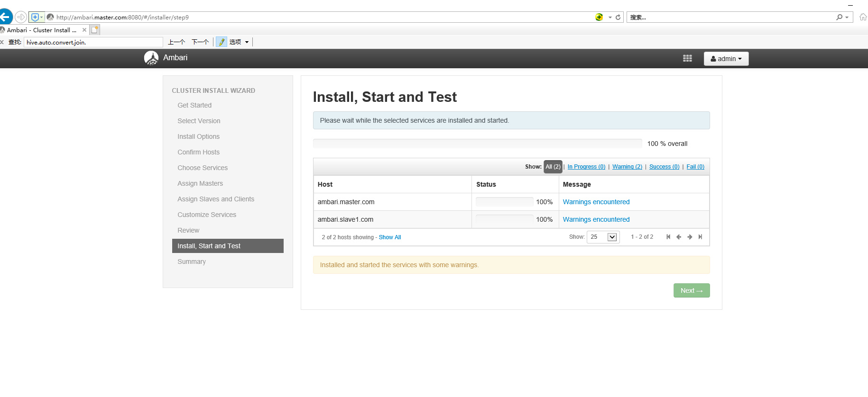Select Summary wizard step
This screenshot has height=397, width=868.
[192, 262]
